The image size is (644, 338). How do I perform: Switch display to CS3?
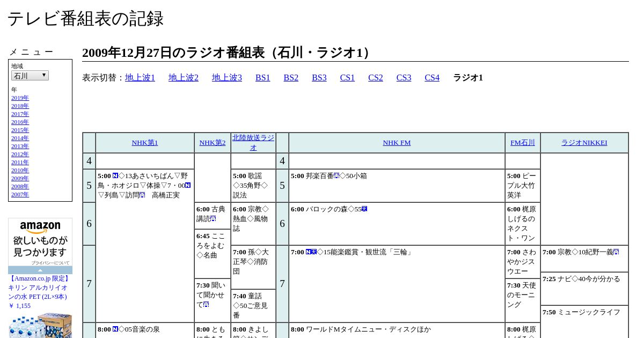[x=404, y=78]
